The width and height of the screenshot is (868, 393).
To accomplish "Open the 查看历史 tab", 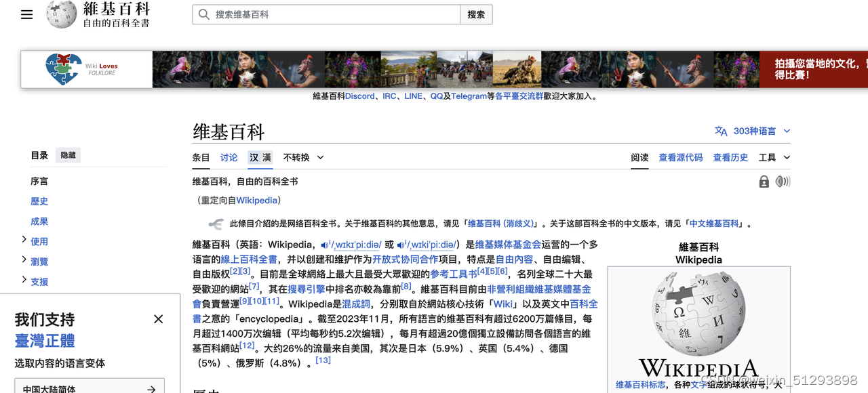I will 730,157.
